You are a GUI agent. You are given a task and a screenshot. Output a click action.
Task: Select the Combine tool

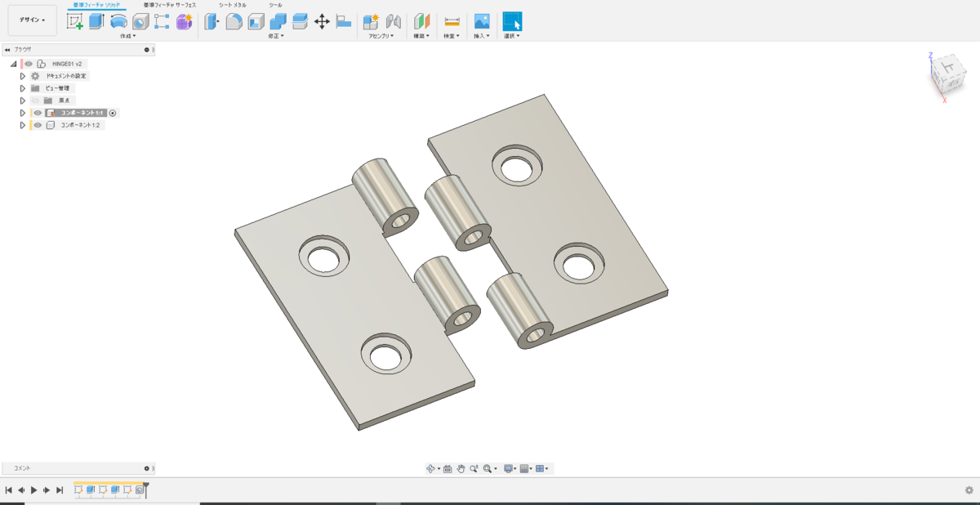(278, 22)
